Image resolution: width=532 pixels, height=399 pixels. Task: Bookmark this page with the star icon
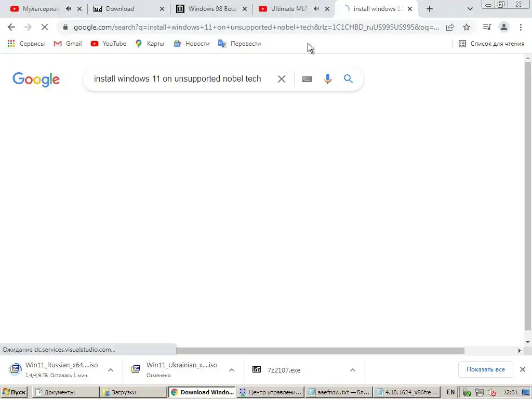(x=467, y=27)
